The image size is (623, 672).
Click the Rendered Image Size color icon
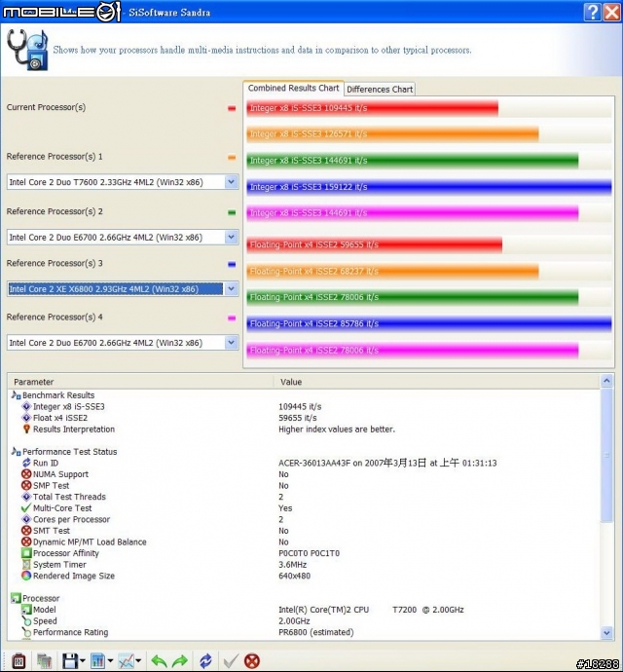point(26,576)
